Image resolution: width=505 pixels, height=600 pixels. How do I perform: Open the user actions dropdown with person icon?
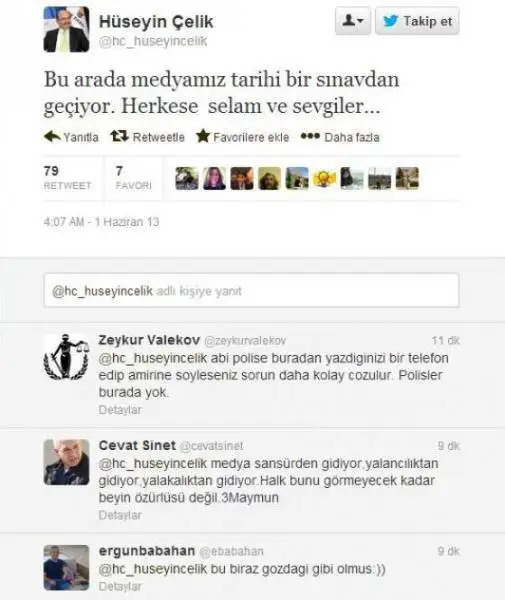tap(353, 21)
